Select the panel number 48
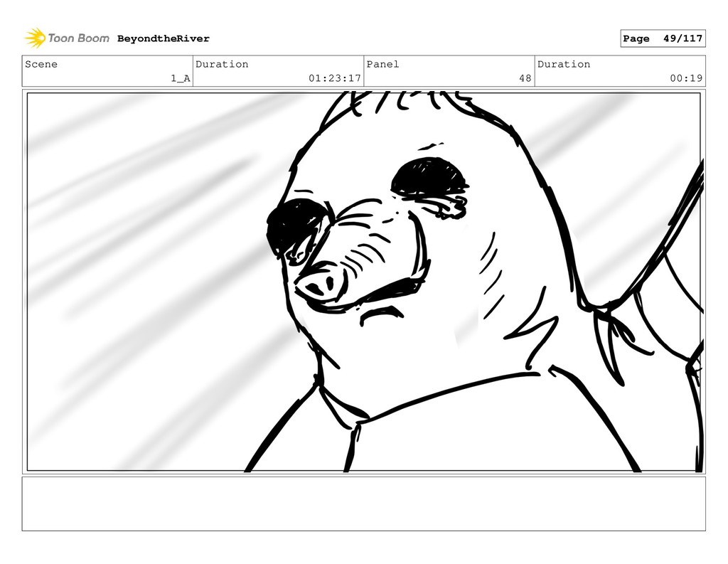This screenshot has height=564, width=728. click(x=525, y=78)
